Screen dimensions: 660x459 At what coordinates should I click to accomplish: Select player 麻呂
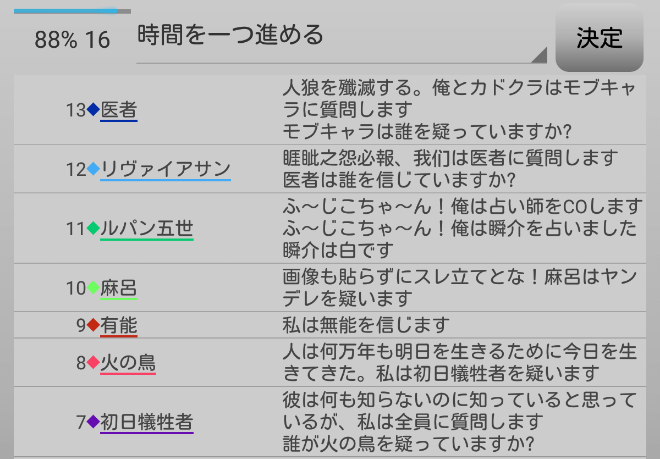119,288
